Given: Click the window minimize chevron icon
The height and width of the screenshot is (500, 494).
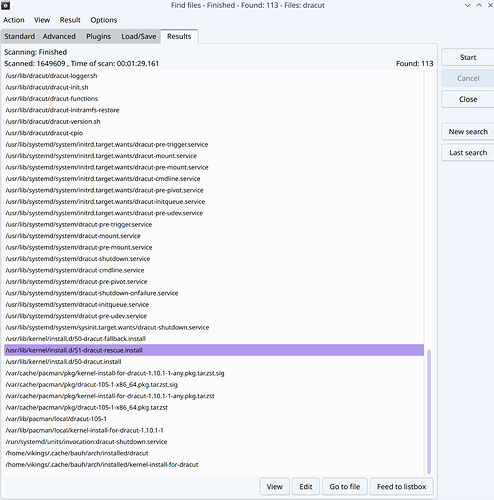Looking at the screenshot, I should (x=468, y=5).
